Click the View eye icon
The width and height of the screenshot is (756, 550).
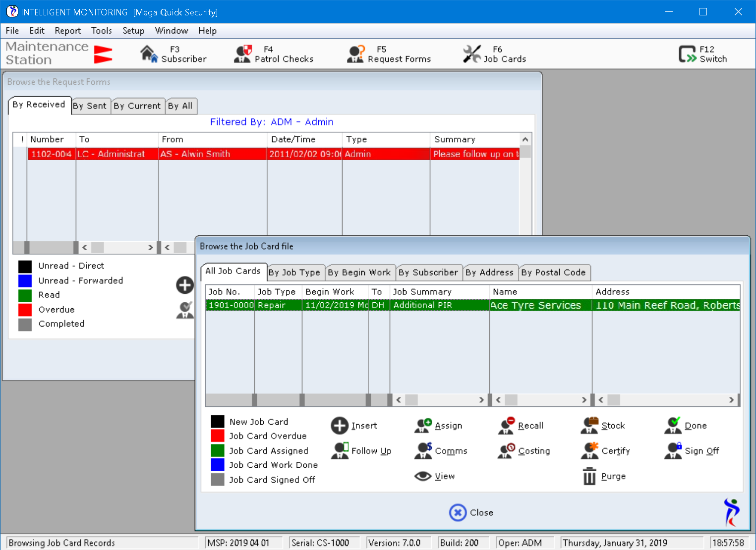423,476
